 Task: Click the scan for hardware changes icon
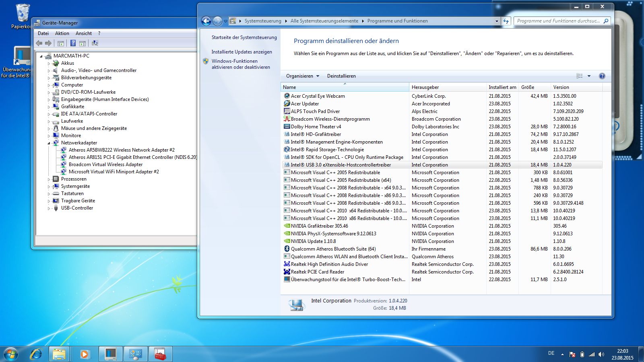click(x=95, y=43)
